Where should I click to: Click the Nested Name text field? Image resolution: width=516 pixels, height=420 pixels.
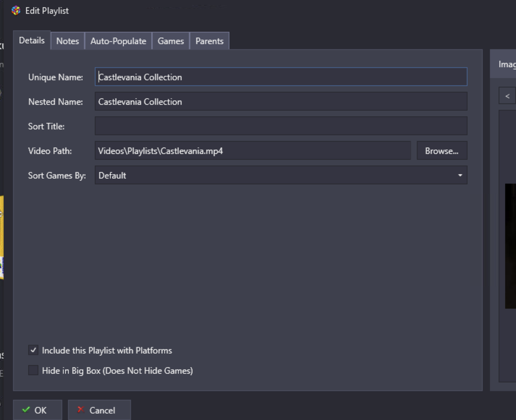click(x=281, y=101)
